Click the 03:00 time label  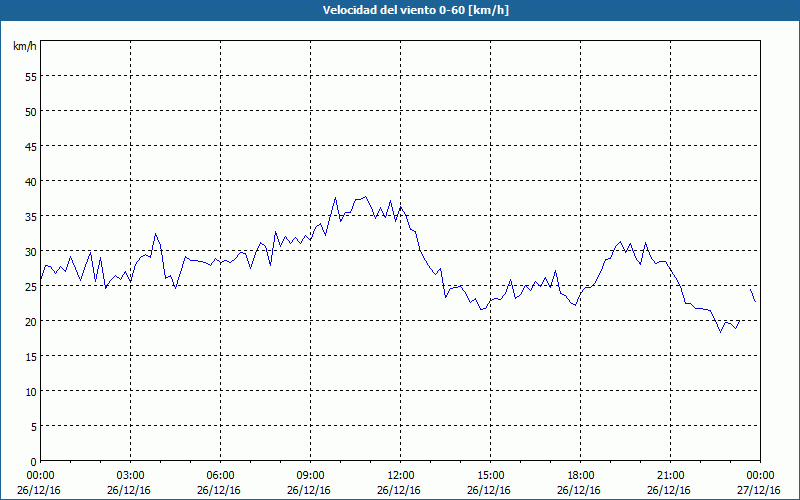(x=131, y=476)
